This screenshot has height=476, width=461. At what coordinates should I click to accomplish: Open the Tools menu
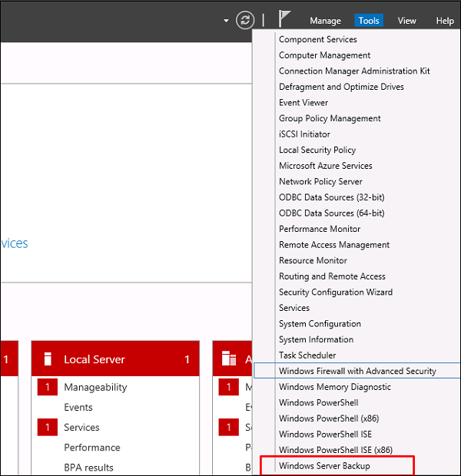click(x=369, y=21)
